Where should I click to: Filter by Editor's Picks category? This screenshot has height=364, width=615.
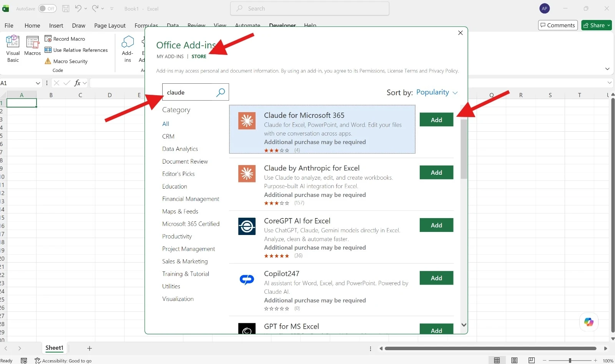(178, 174)
